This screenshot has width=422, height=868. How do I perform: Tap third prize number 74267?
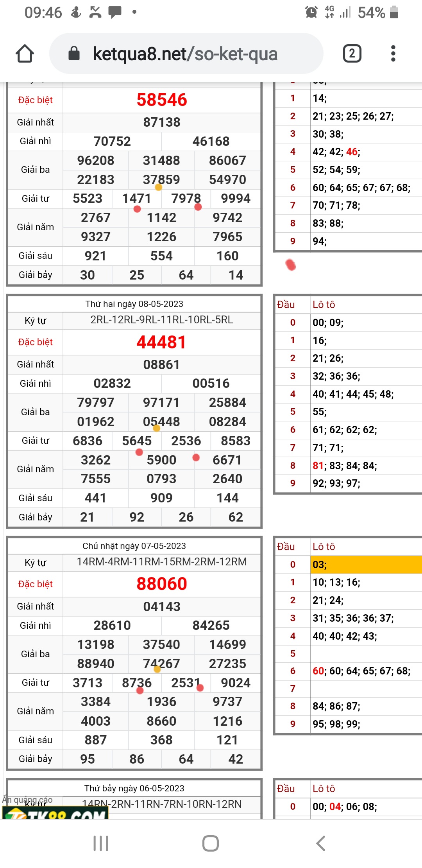point(161,664)
